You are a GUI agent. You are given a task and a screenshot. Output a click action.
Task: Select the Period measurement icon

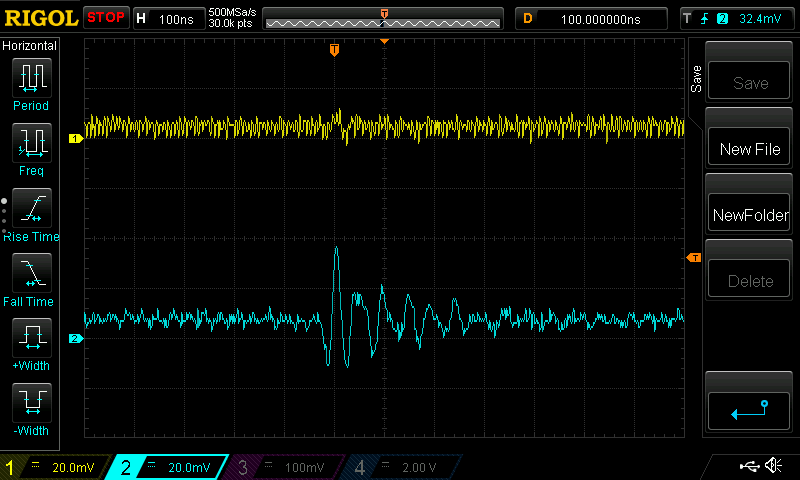(32, 78)
